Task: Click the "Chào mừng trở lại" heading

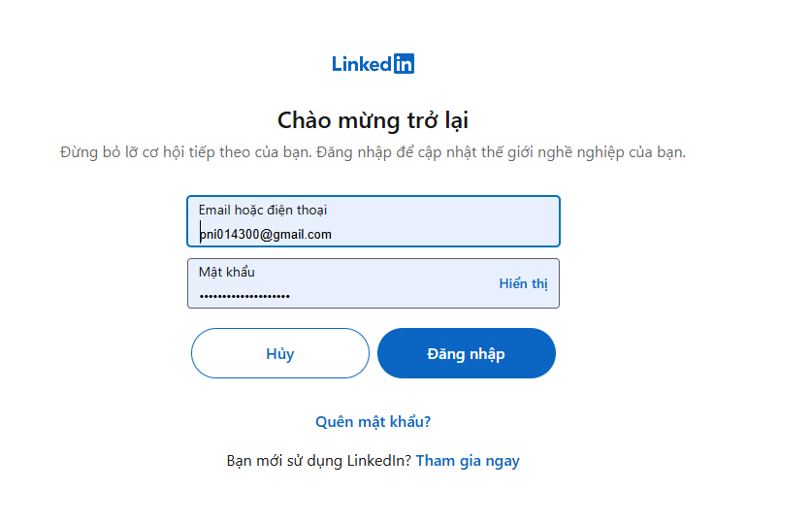Action: tap(373, 119)
